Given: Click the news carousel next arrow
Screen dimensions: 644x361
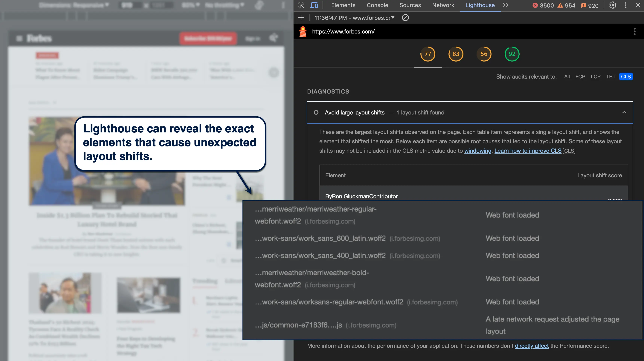Looking at the screenshot, I should tap(274, 73).
